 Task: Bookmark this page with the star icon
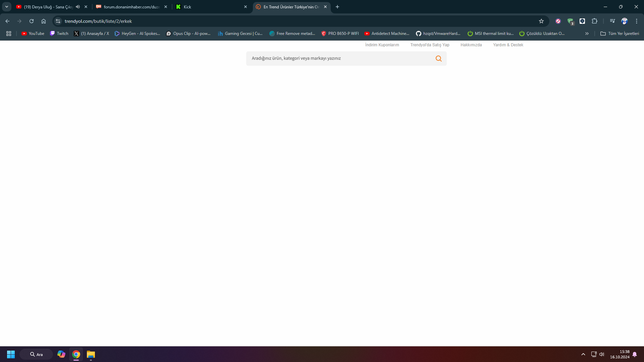pyautogui.click(x=541, y=21)
